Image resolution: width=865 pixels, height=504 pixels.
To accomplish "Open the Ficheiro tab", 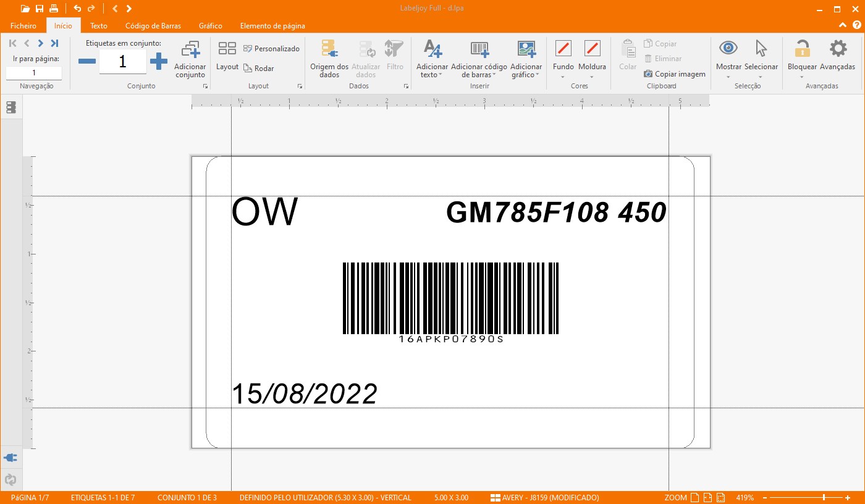I will (x=23, y=26).
